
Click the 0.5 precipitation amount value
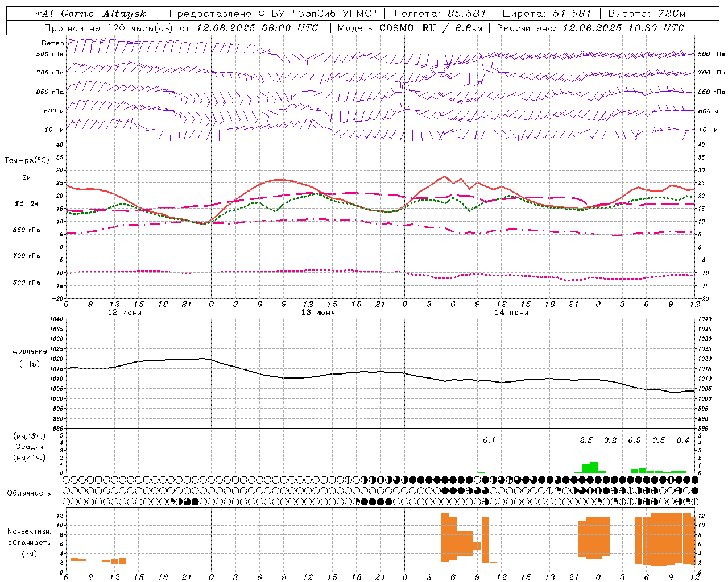[659, 440]
